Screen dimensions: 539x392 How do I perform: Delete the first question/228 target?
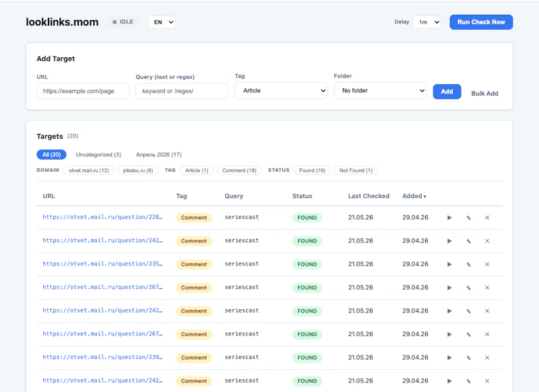[487, 218]
